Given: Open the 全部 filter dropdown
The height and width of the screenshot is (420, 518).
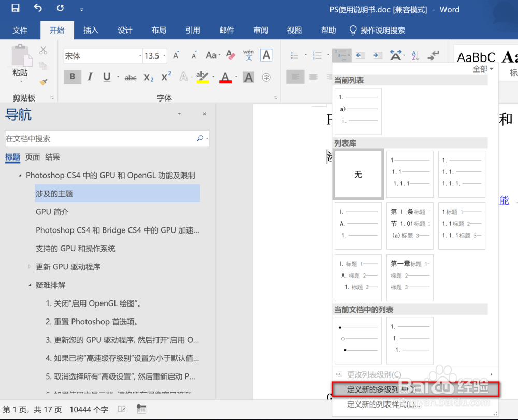Looking at the screenshot, I should [x=483, y=69].
